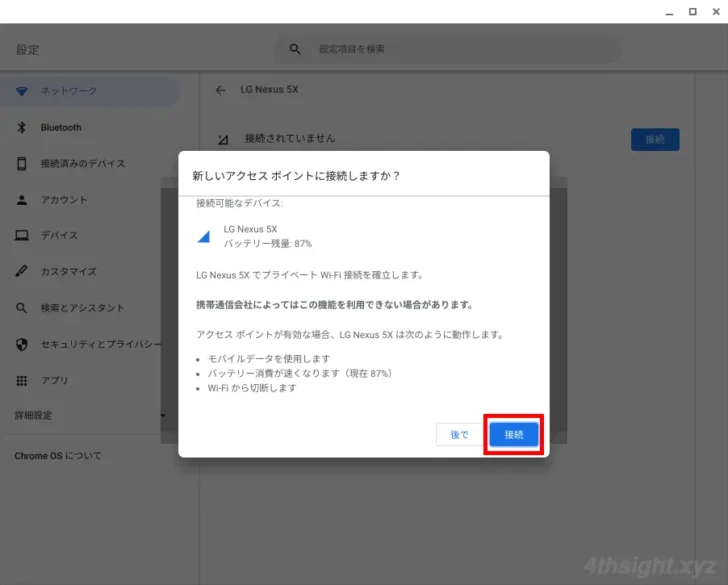This screenshot has width=728, height=585.
Task: Select ネットワーク in the settings sidebar
Action: click(x=90, y=91)
